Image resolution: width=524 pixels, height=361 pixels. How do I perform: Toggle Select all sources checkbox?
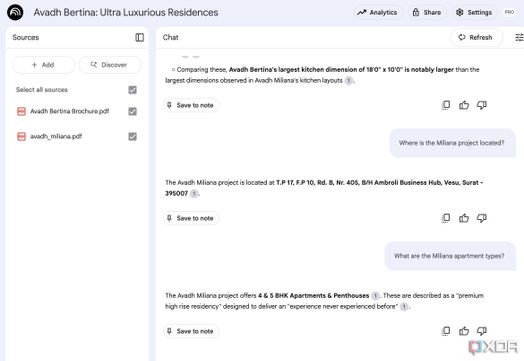[132, 90]
